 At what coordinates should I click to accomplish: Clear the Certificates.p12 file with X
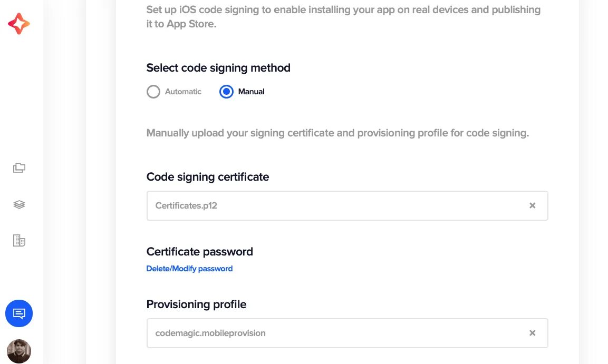[532, 205]
